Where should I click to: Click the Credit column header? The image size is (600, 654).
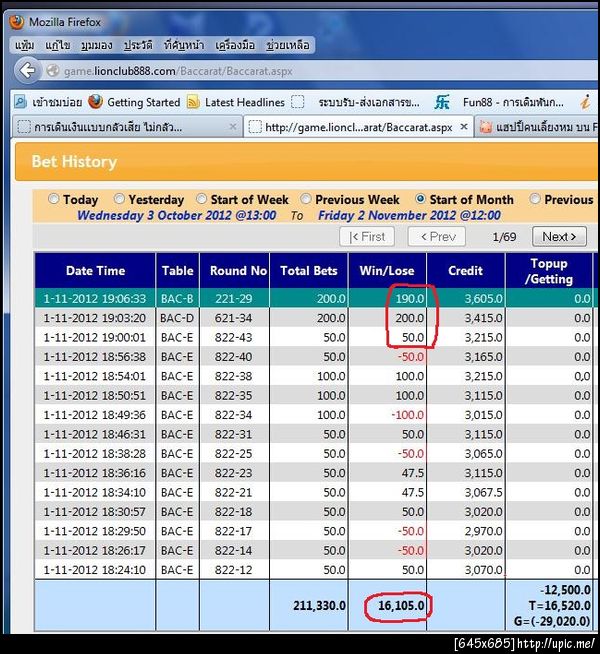point(465,271)
